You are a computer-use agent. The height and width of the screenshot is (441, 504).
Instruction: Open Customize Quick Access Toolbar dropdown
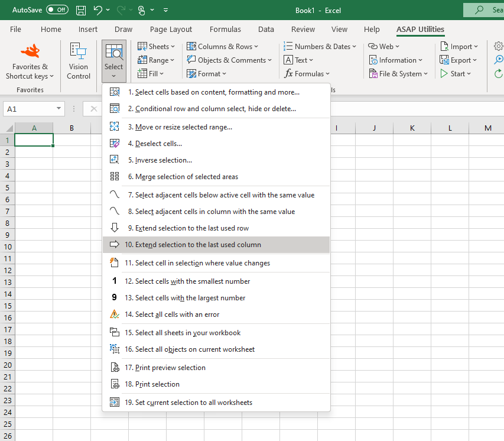pos(165,10)
